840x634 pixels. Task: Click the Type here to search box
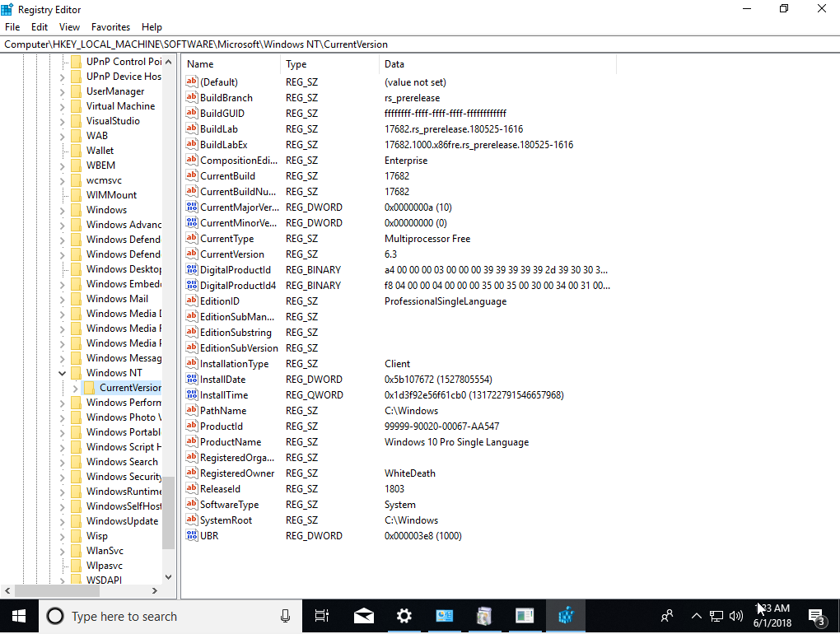coord(170,617)
